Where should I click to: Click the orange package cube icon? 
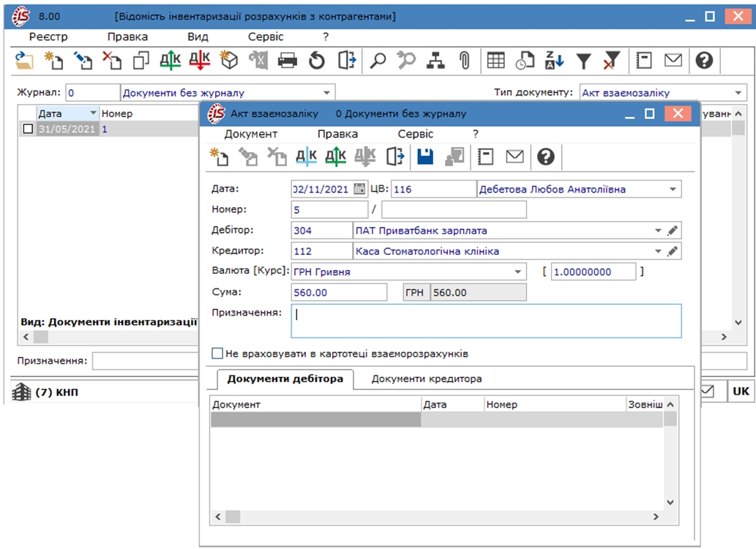[229, 61]
